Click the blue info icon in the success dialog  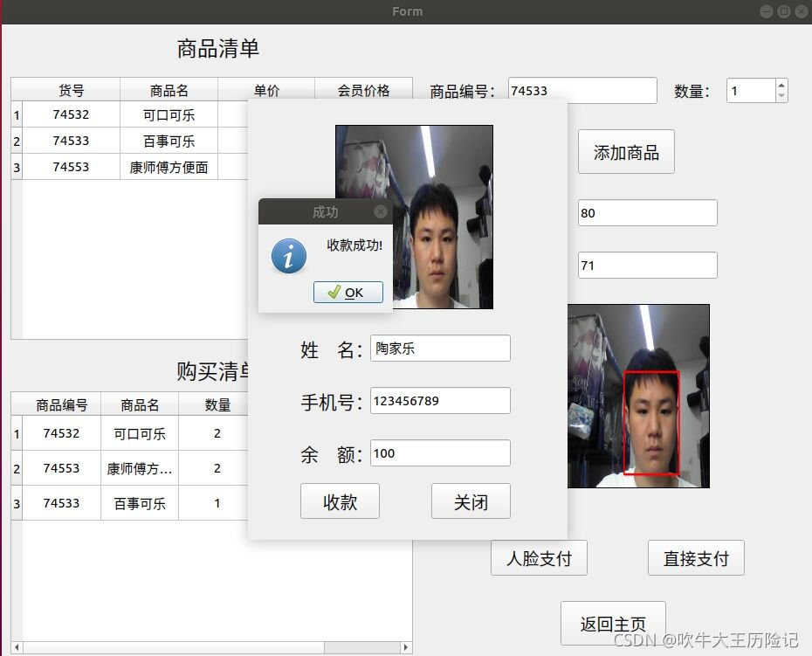coord(288,253)
